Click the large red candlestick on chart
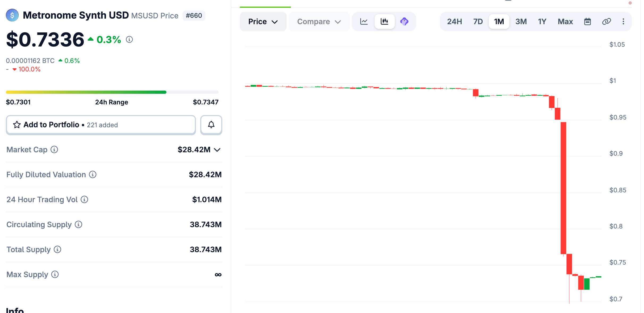644x313 pixels. click(563, 188)
